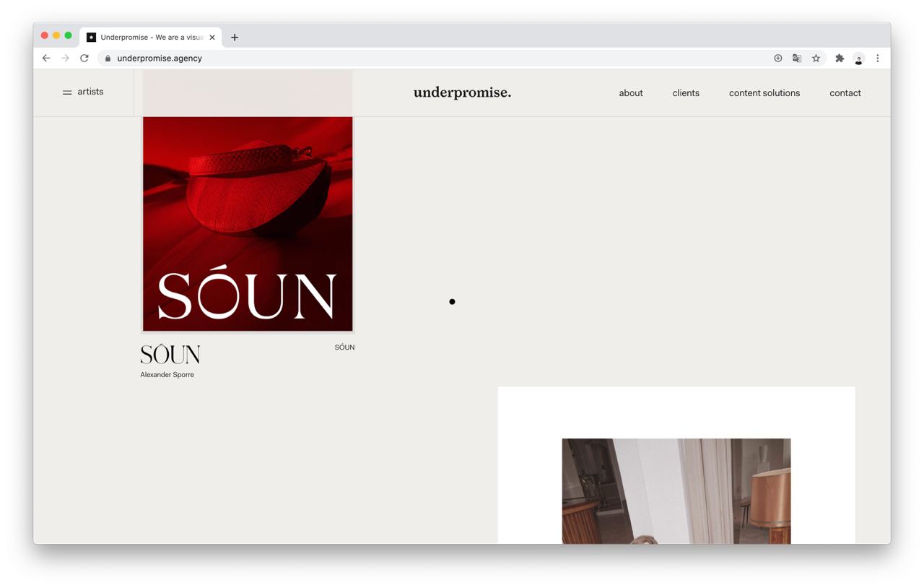Open a new tab with plus button
This screenshot has height=588, width=924.
coord(235,38)
